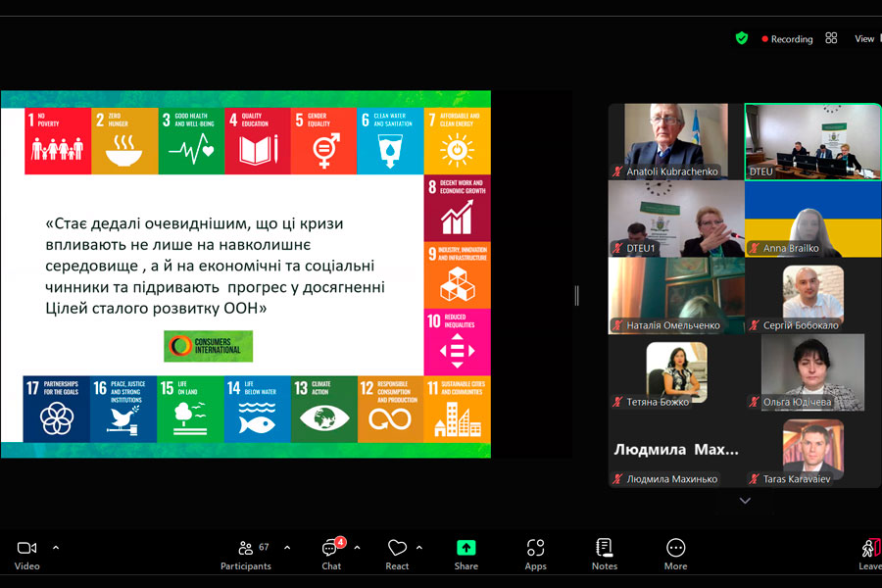Select Anatoli Kubrachenko's video tile
The image size is (882, 588).
point(676,141)
